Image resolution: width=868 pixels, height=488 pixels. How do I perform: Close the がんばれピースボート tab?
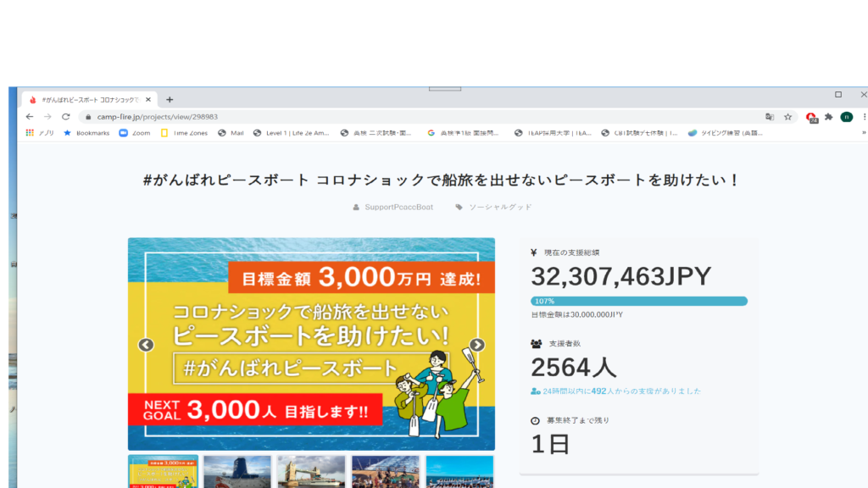[148, 99]
